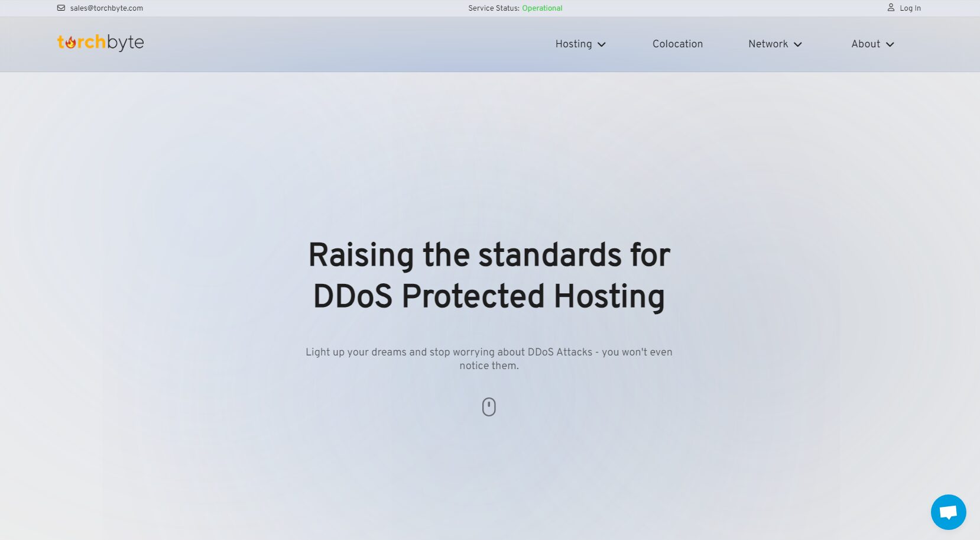Expand the chevron next to Network
Viewport: 980px width, 540px height.
click(x=798, y=44)
